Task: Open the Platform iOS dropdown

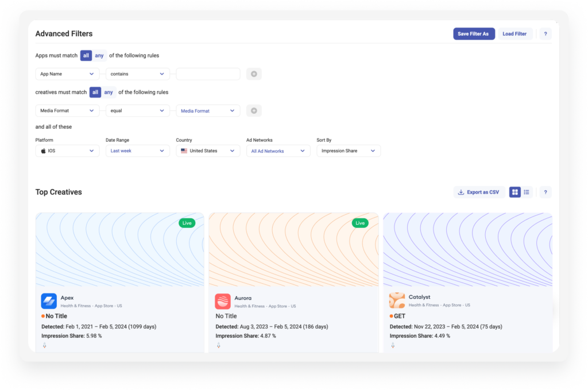Action: pyautogui.click(x=67, y=150)
